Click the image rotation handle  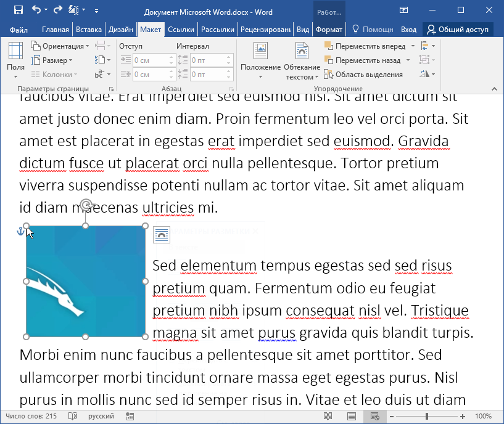tap(86, 205)
